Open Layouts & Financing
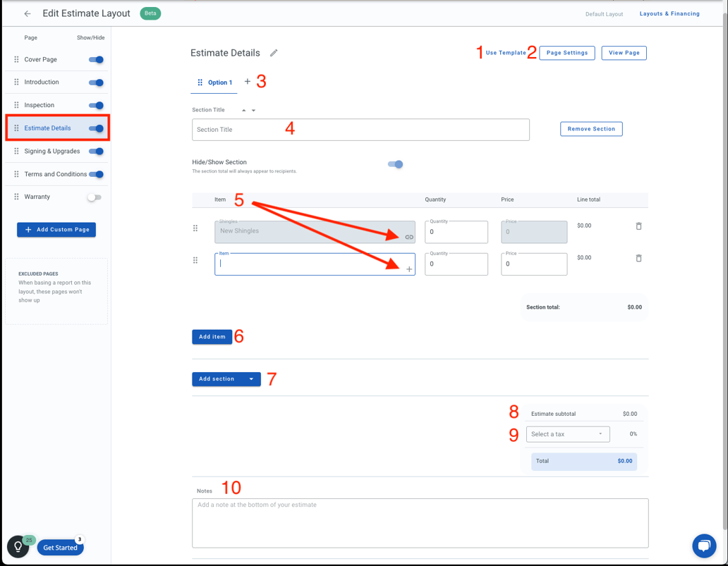 click(x=669, y=13)
